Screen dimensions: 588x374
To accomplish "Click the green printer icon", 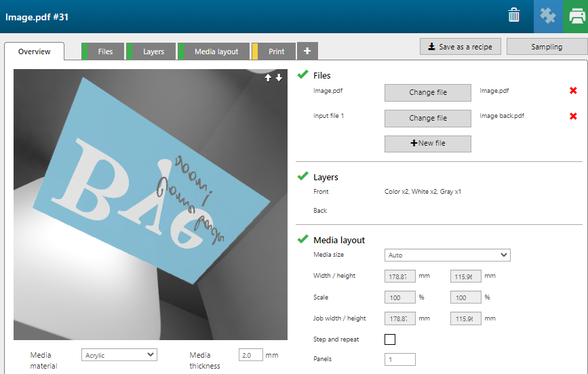I will (x=575, y=16).
